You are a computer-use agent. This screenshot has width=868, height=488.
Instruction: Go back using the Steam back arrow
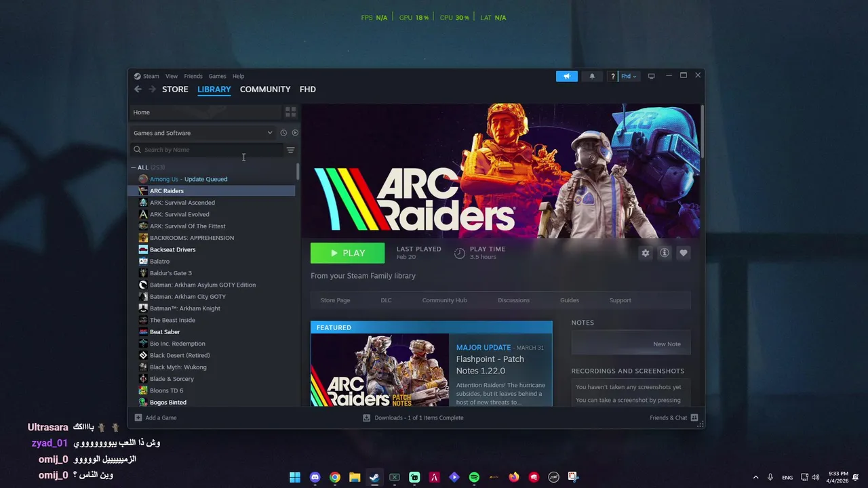click(138, 89)
